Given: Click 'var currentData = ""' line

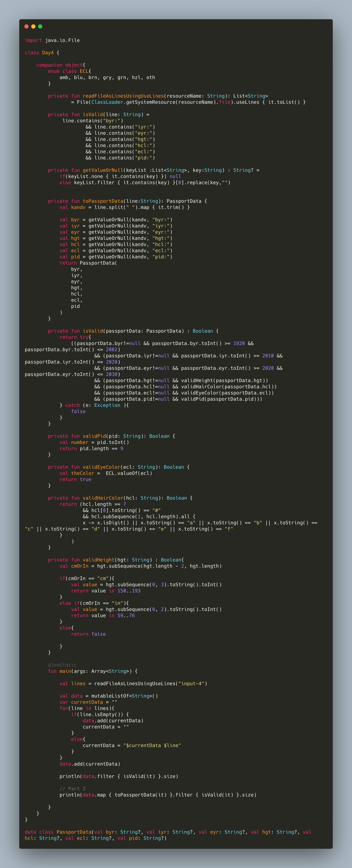Looking at the screenshot, I should 88,702.
